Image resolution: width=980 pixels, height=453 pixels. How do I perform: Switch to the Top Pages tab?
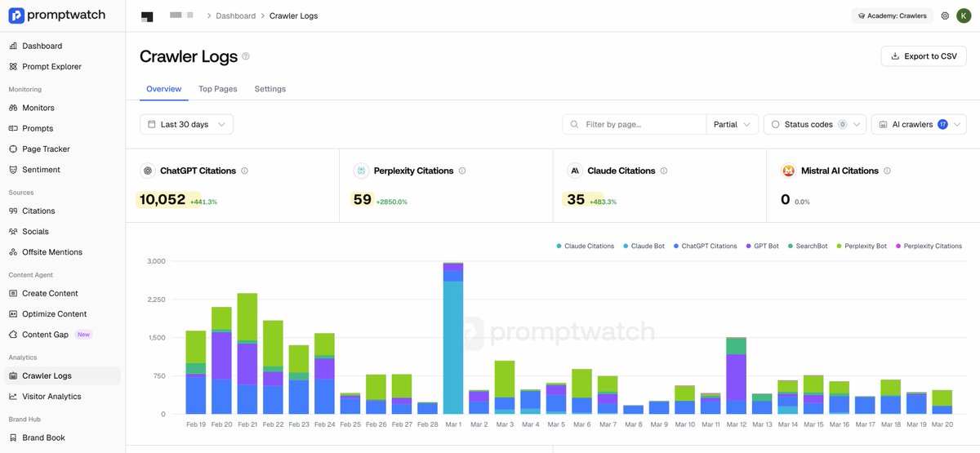click(218, 88)
